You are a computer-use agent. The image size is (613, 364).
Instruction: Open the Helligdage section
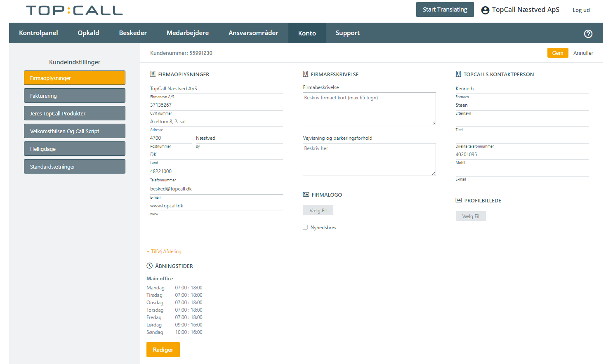click(75, 149)
